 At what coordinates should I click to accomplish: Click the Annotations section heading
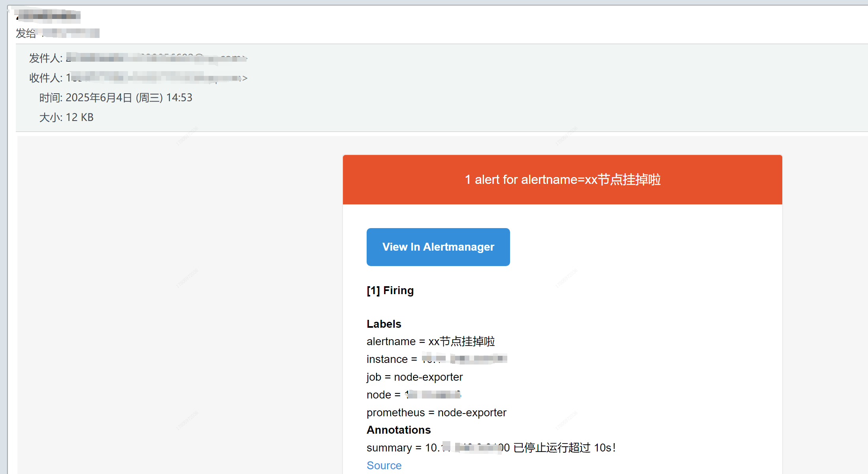pyautogui.click(x=399, y=430)
